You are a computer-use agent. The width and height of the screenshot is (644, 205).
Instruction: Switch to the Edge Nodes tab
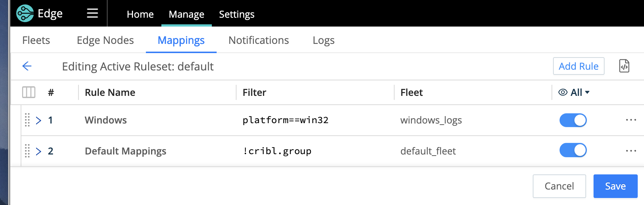(x=105, y=40)
